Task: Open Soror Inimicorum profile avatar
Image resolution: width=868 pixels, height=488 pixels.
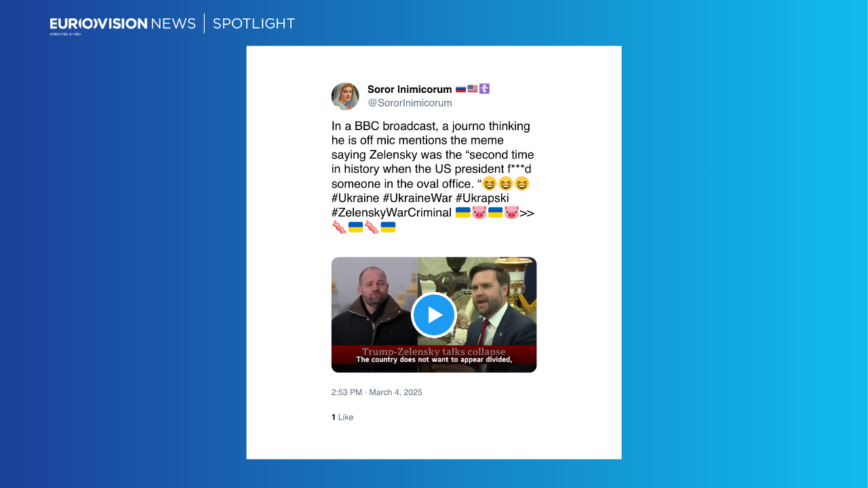Action: click(x=345, y=96)
